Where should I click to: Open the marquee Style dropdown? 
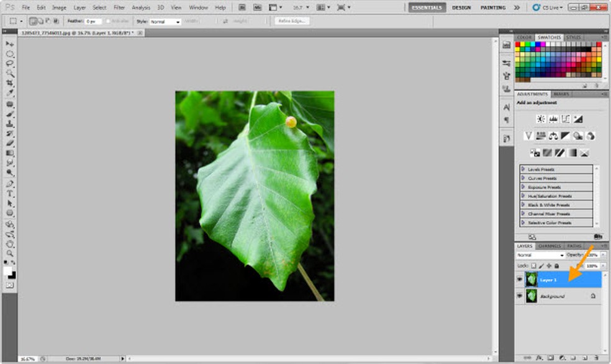[x=165, y=21]
